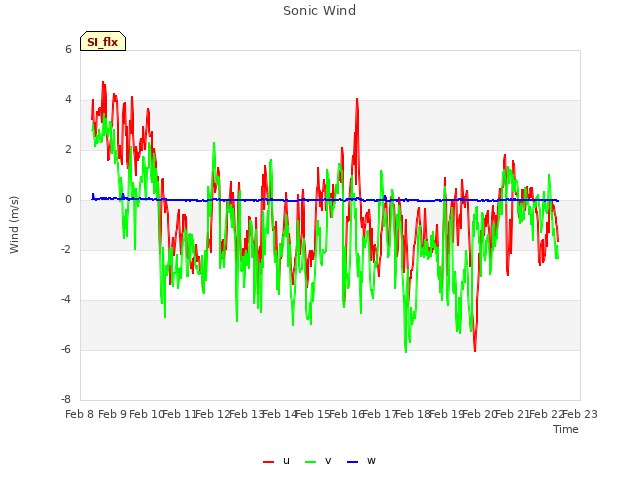Click the red u minimum near Feb 20

[x=475, y=351]
